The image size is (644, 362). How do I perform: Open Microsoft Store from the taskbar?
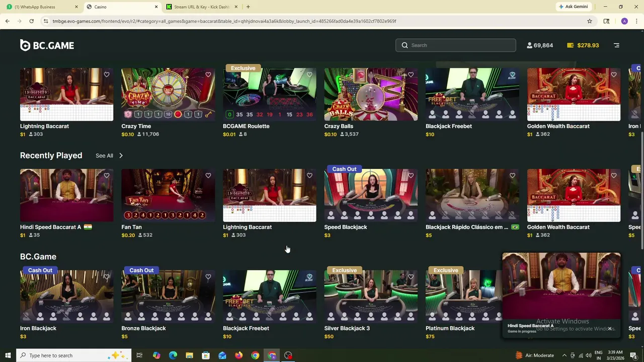206,355
